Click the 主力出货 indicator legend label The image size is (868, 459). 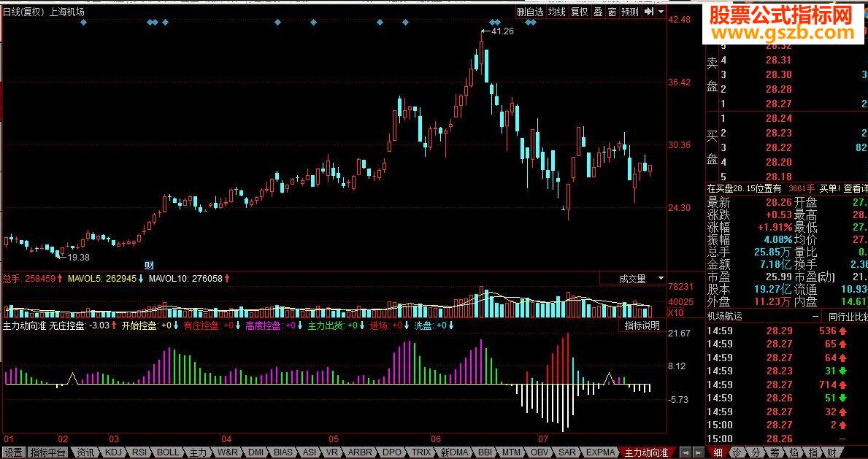point(326,325)
